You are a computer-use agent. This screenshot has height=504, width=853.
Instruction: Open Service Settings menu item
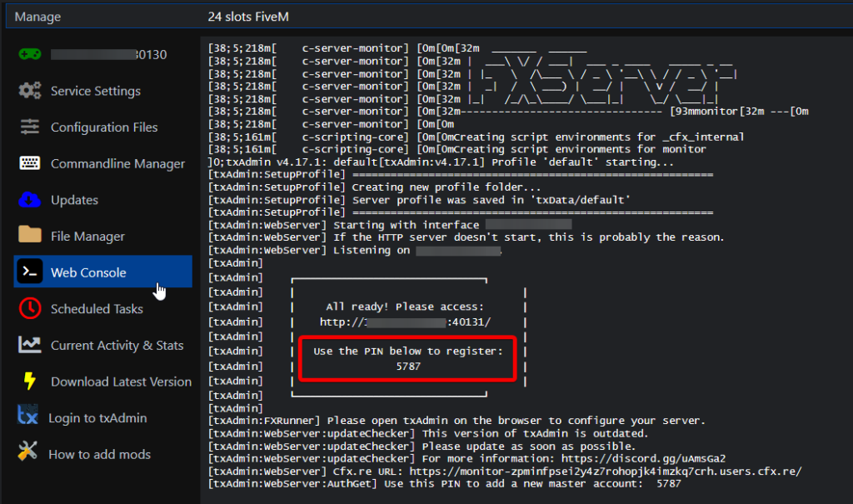(x=96, y=91)
